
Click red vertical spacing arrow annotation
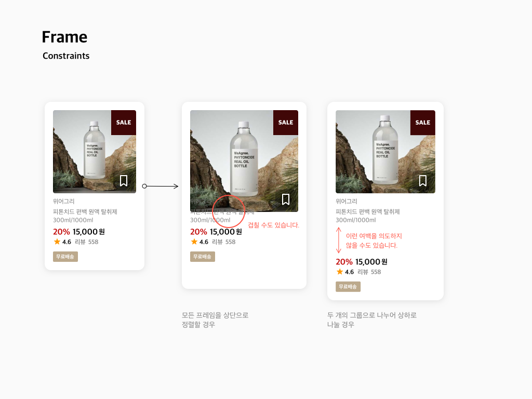338,240
